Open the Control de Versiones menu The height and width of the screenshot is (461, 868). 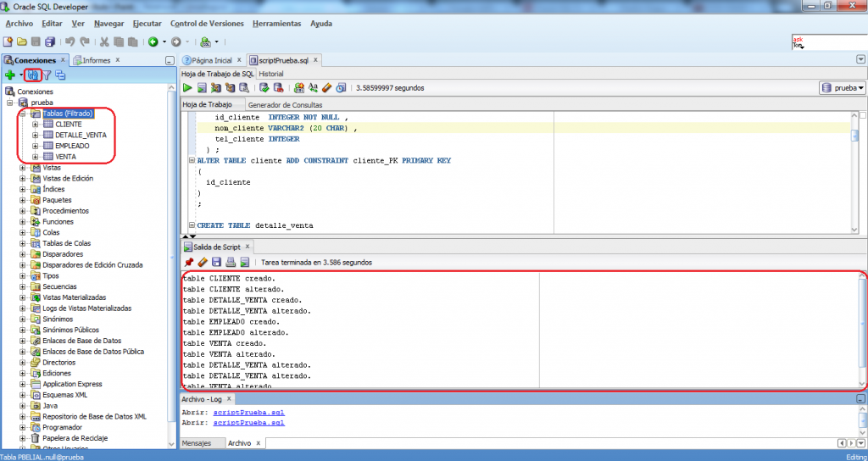click(x=207, y=24)
